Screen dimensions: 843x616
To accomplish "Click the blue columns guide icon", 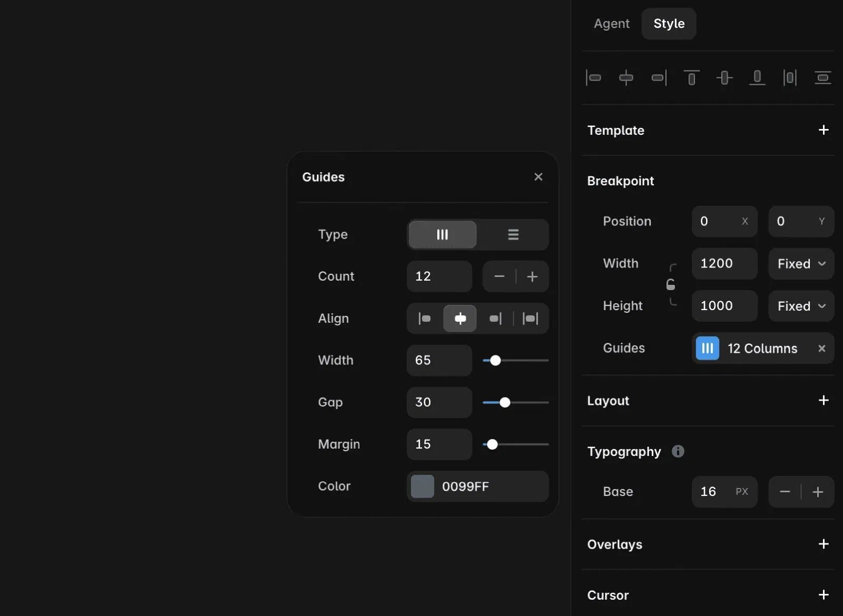I will (x=708, y=349).
